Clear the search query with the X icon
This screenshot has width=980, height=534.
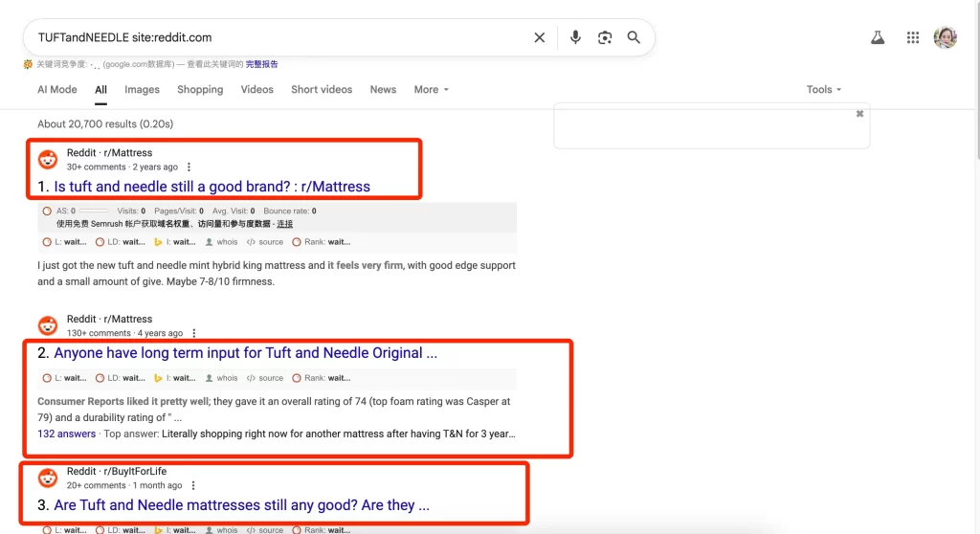tap(540, 37)
